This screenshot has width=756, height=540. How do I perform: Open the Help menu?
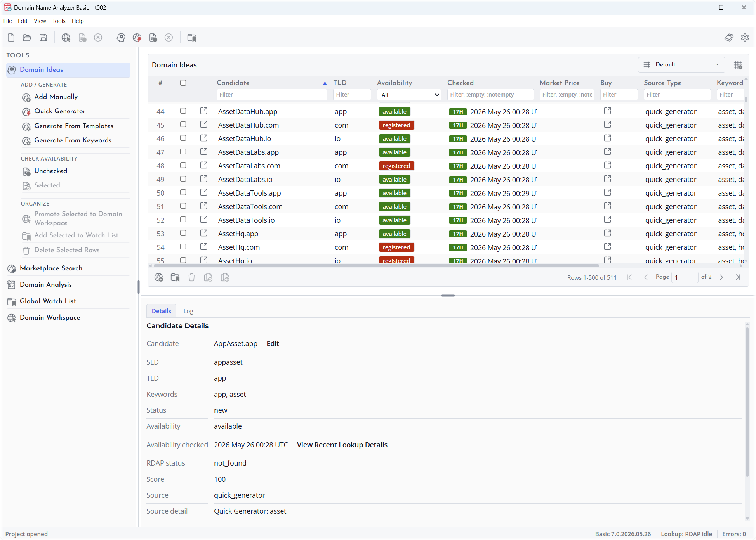click(x=78, y=21)
